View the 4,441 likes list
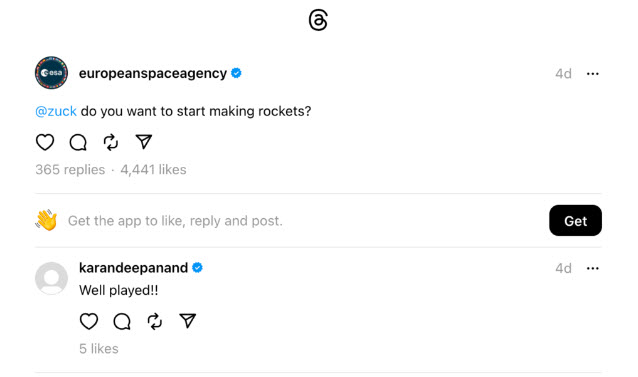Viewport: 638px width, 377px height. [x=153, y=170]
